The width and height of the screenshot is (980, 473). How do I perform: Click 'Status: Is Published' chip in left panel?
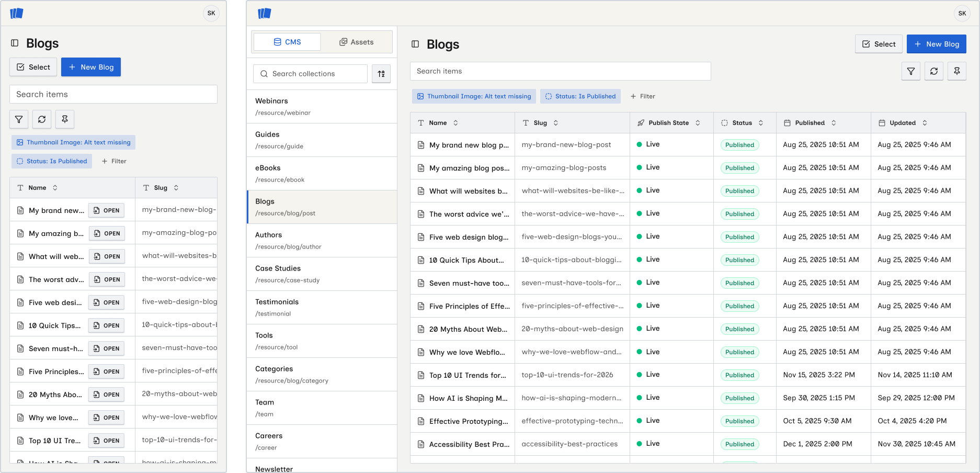point(52,161)
